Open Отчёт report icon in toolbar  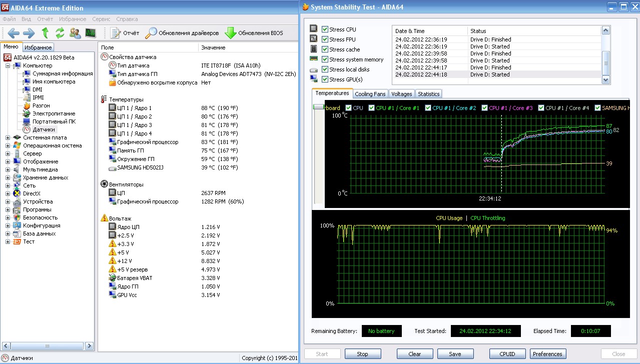[x=115, y=33]
